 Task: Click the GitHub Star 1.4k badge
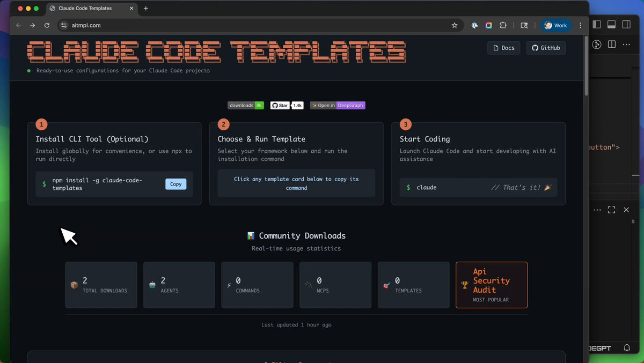pos(287,105)
